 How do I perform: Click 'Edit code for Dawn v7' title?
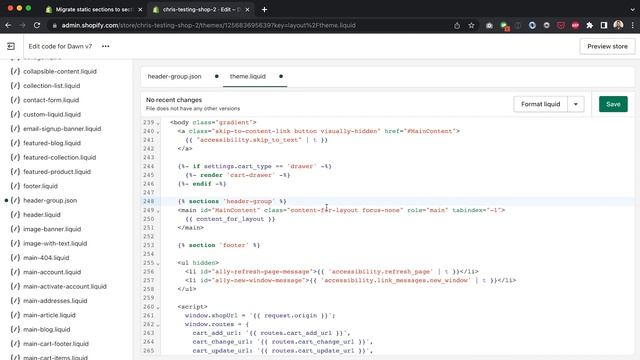[60, 47]
